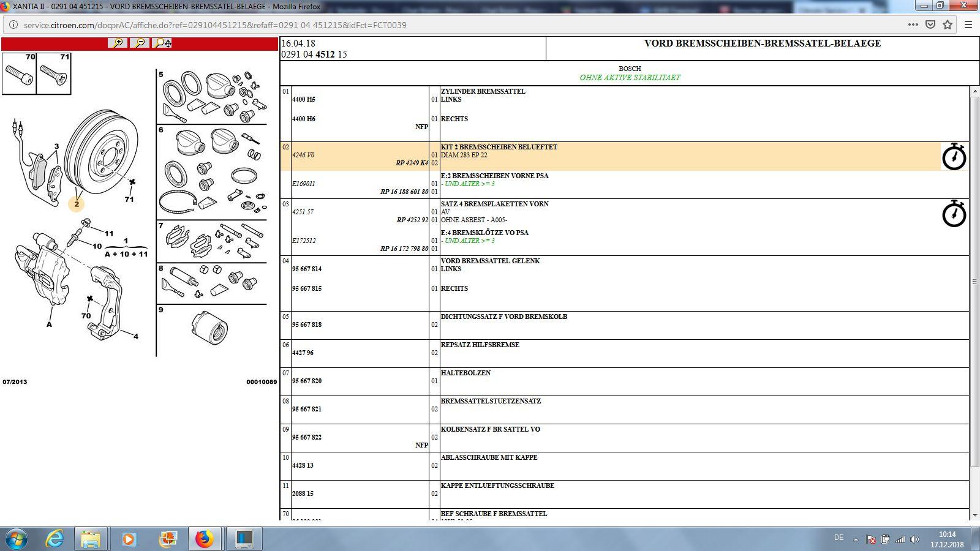The image size is (980, 551).
Task: Click part number 95 667 815
Action: [x=307, y=288]
